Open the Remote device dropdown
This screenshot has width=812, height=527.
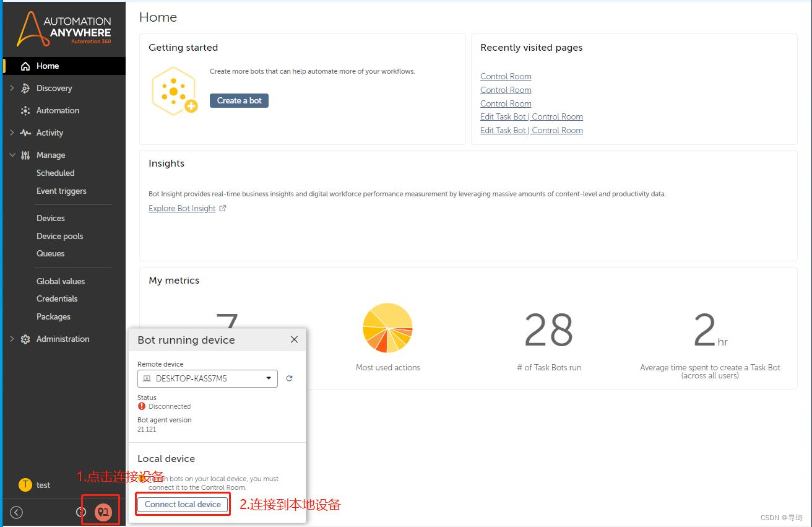pyautogui.click(x=207, y=378)
